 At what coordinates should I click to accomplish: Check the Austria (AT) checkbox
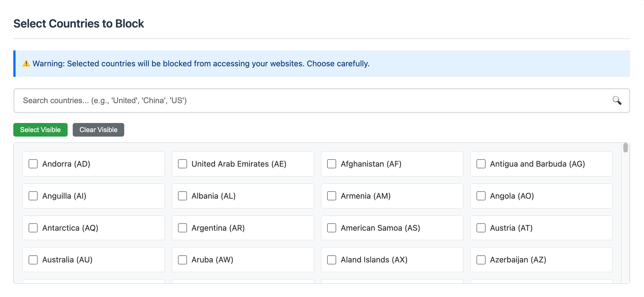tap(481, 228)
